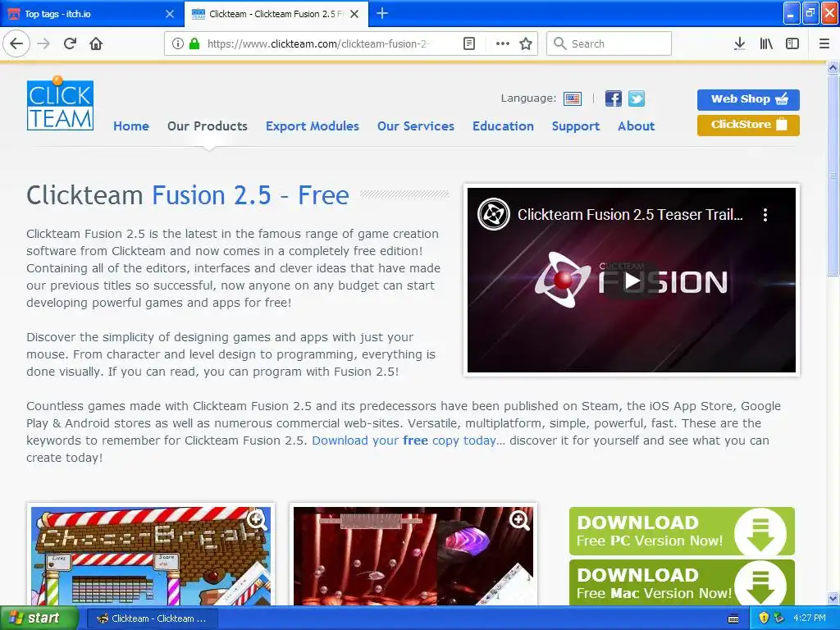Click the 'Clickteam Fusion 2.5 - Free' heading
The image size is (840, 630).
188,195
